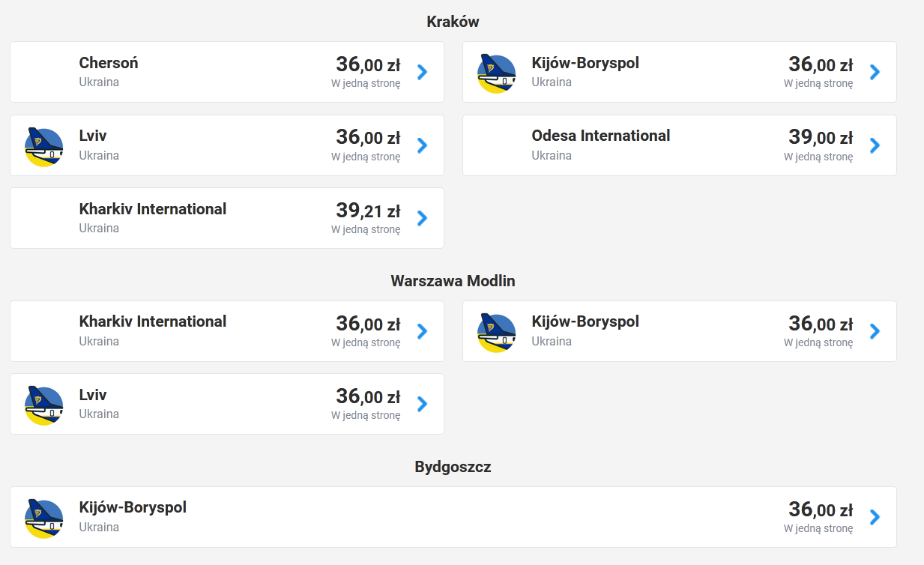Click Kraków section heading
The width and height of the screenshot is (924, 565).
coord(453,22)
